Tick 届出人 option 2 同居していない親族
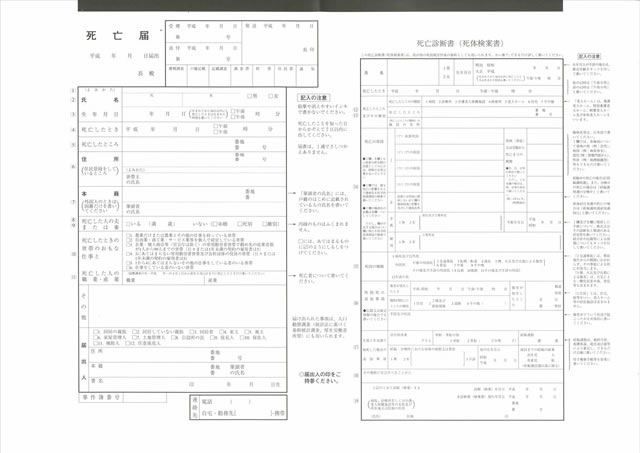The image size is (640, 453). (x=136, y=332)
